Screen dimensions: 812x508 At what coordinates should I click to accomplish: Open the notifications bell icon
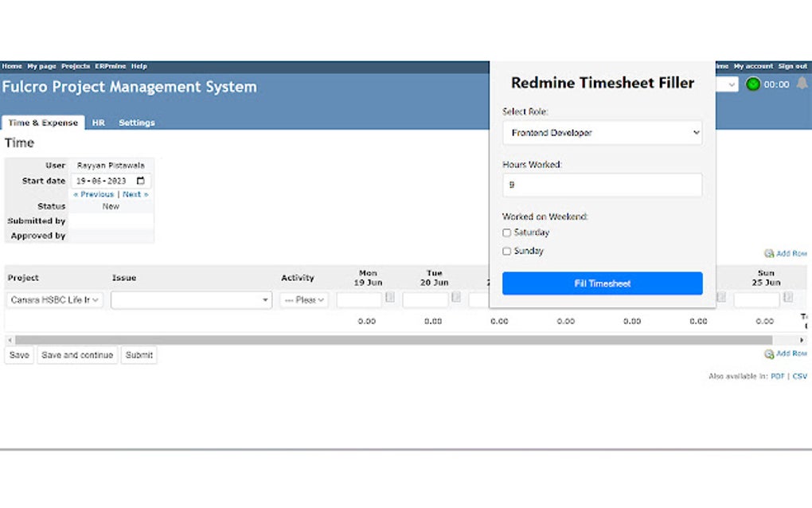802,84
